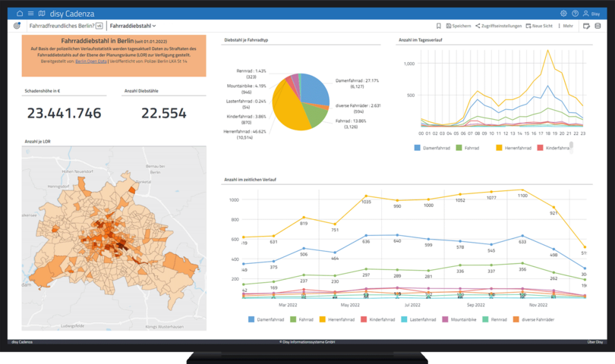
Task: Click the Mountainbike : 4.19% pie label
Action: 246,89
